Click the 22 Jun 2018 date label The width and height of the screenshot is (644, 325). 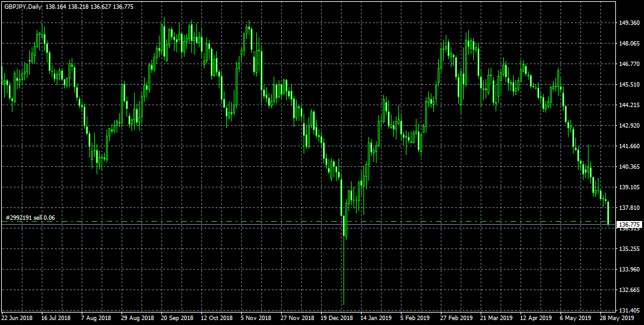17,318
